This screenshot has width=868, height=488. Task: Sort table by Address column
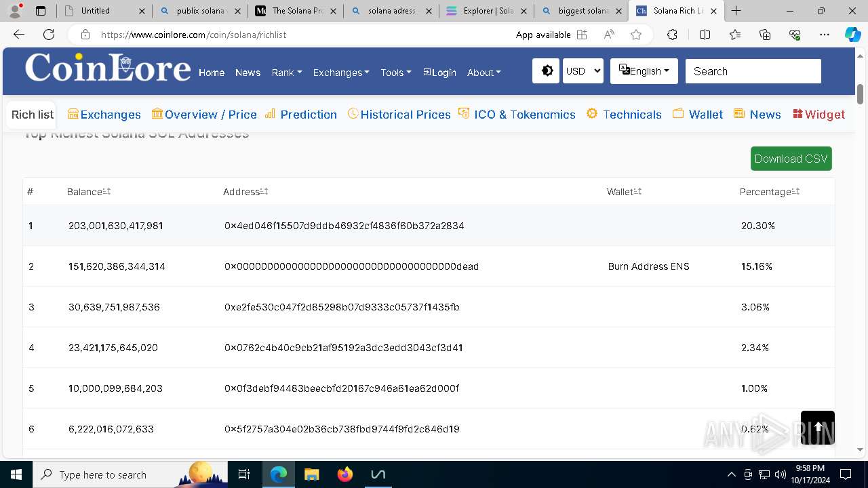click(245, 192)
